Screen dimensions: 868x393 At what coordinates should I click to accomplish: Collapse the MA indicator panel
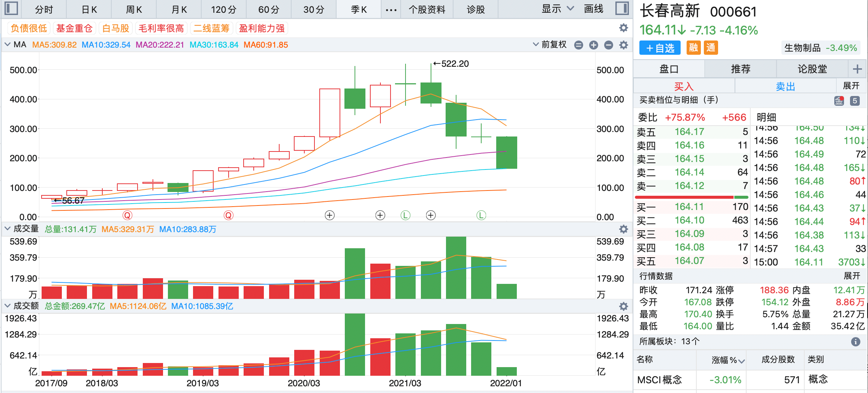tap(7, 45)
